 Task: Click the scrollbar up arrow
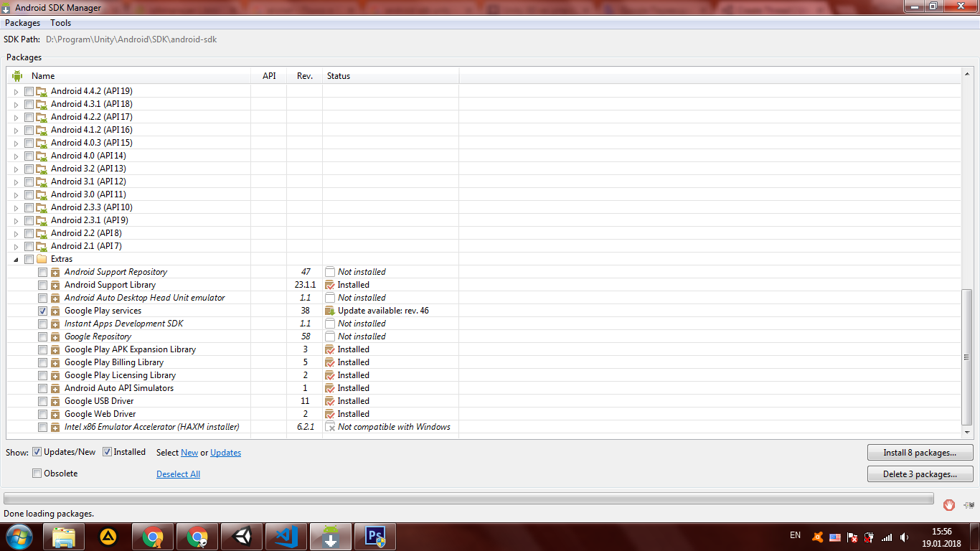tap(967, 74)
